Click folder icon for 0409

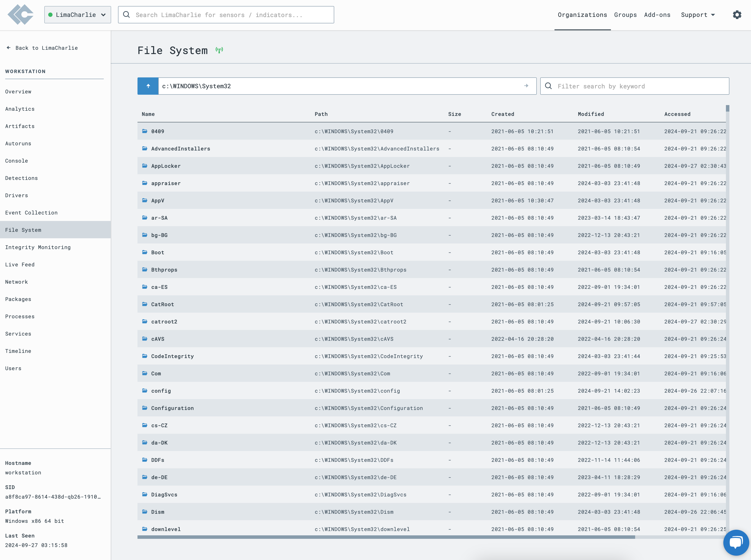click(145, 131)
